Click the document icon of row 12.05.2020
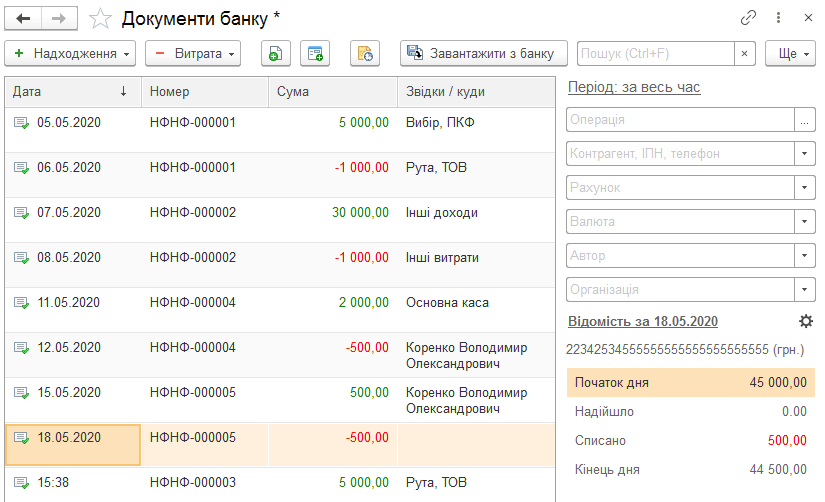 pyautogui.click(x=22, y=348)
